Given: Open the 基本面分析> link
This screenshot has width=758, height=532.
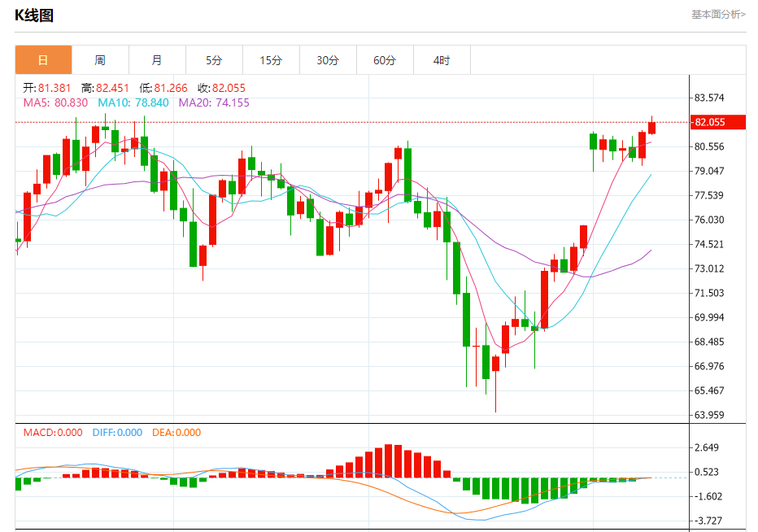Looking at the screenshot, I should point(718,15).
